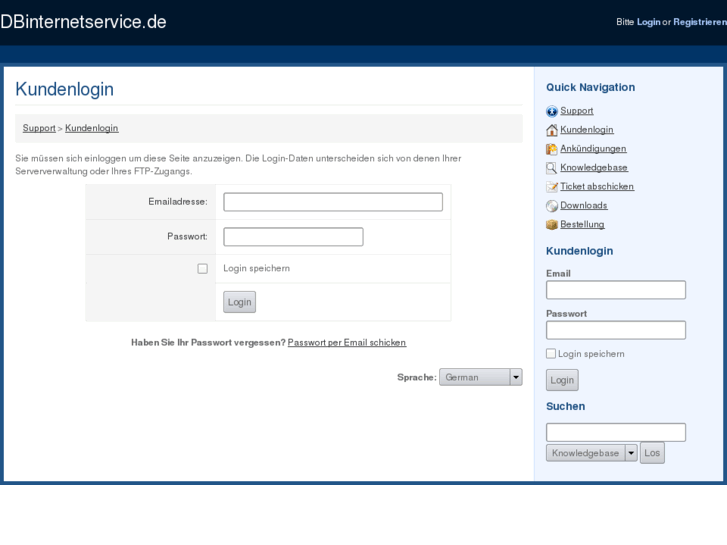Open the Support link in Quick Navigation

pos(577,111)
